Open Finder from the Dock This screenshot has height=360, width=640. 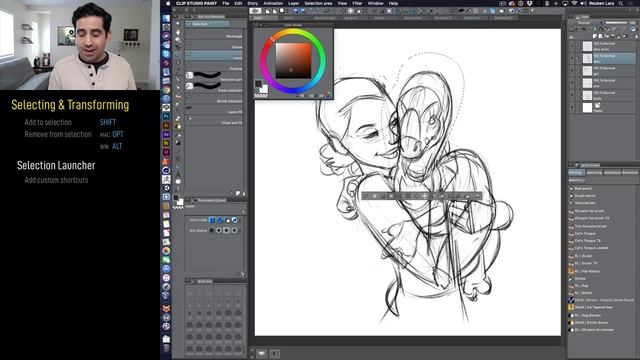[x=166, y=18]
